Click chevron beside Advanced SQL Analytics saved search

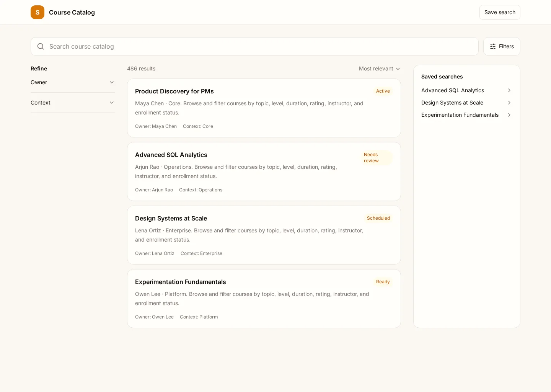tap(509, 90)
